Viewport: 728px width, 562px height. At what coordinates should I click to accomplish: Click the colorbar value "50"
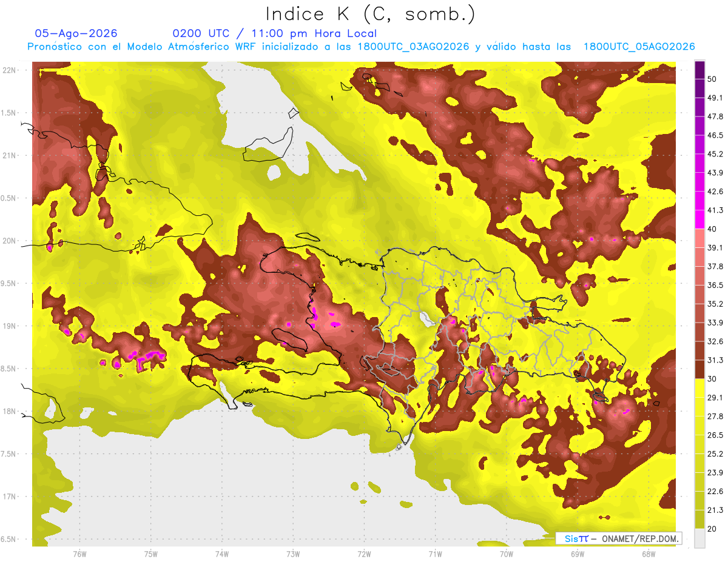712,79
